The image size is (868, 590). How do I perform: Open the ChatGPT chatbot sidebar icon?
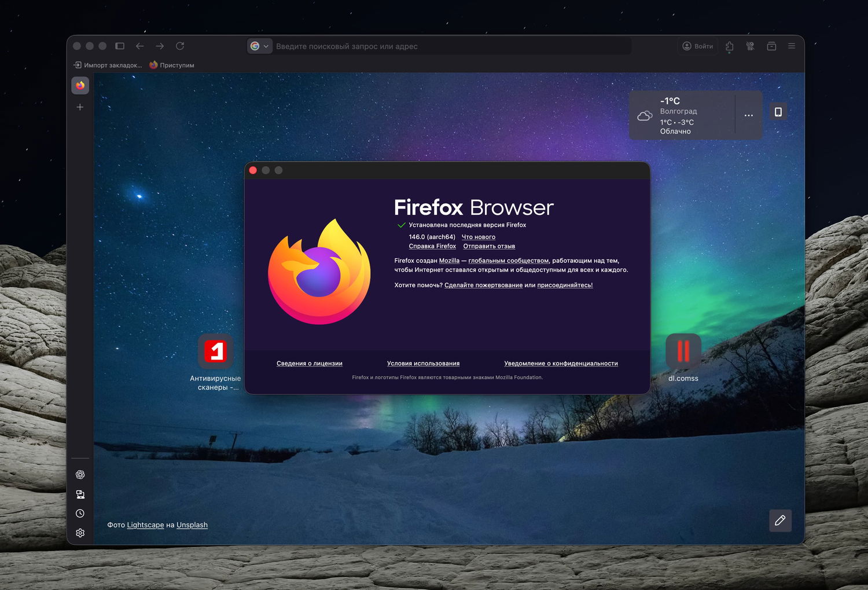[80, 475]
